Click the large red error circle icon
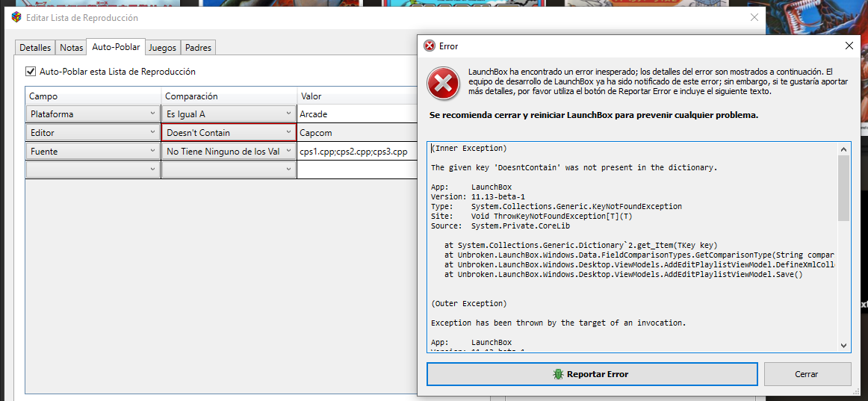 pyautogui.click(x=443, y=84)
